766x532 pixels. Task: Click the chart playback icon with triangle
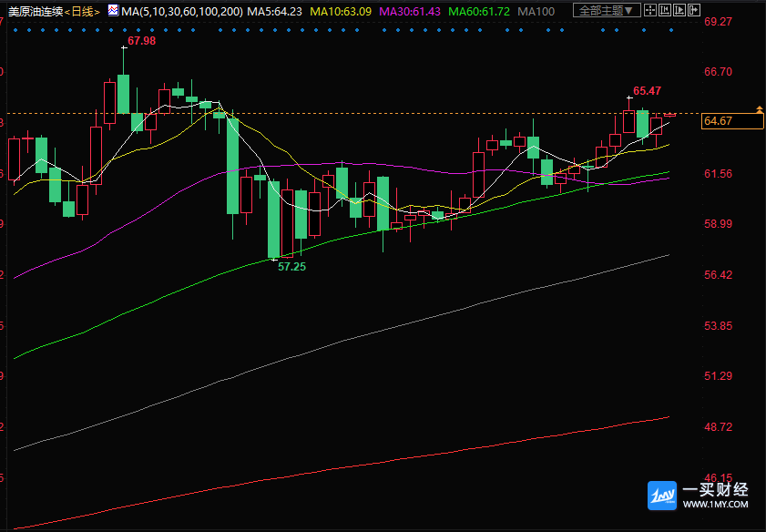[x=679, y=10]
